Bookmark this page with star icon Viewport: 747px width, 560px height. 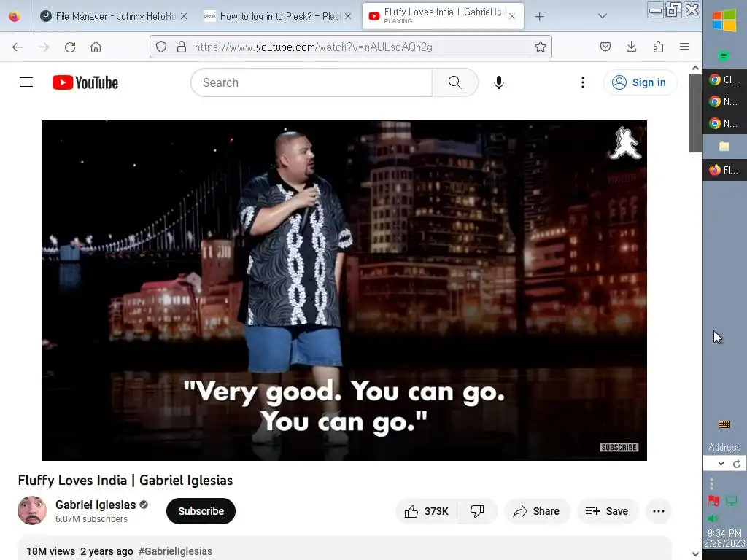point(541,47)
